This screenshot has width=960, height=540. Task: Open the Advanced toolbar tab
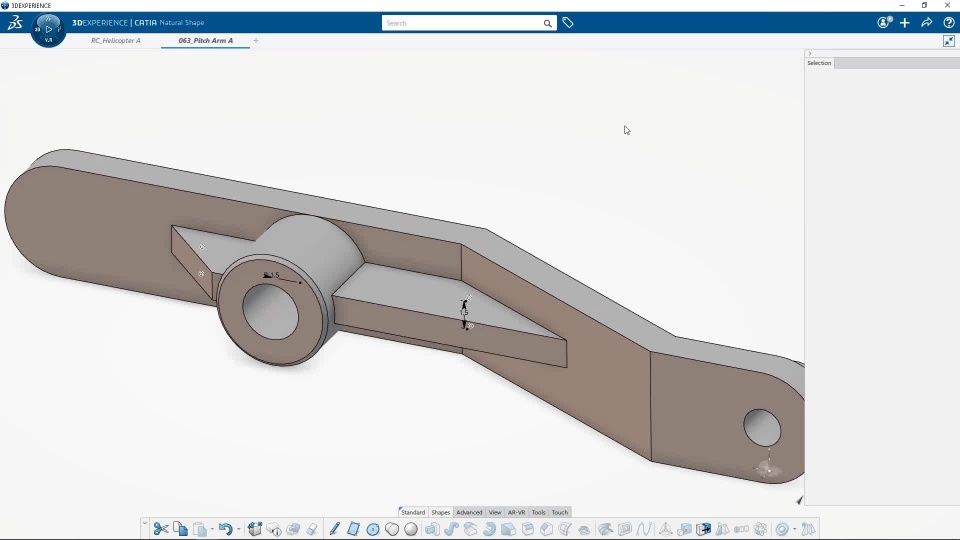tap(469, 512)
